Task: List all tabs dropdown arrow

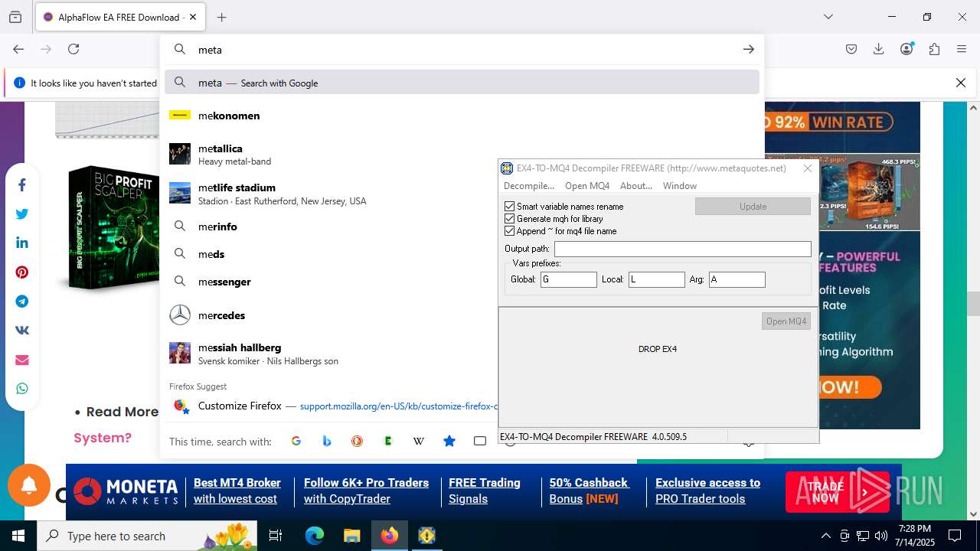Action: pyautogui.click(x=828, y=17)
